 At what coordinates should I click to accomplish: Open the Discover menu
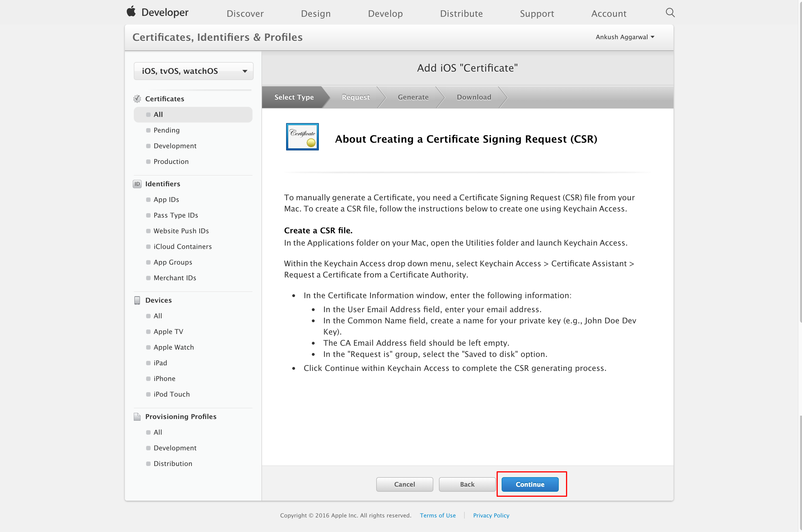click(245, 14)
